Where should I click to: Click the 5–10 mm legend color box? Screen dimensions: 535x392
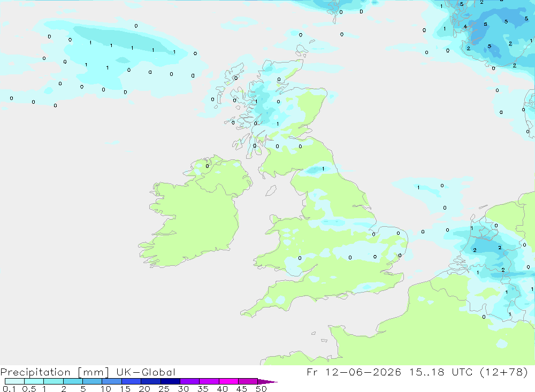pos(93,381)
